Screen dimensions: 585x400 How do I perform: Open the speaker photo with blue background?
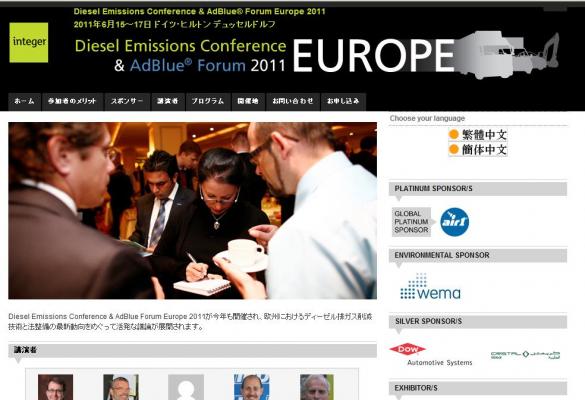(x=251, y=387)
